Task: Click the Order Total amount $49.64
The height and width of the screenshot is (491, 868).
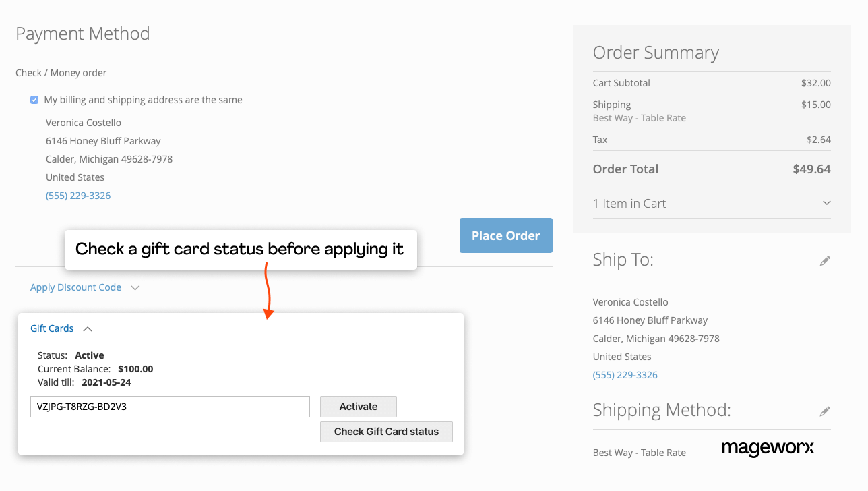Action: 811,169
